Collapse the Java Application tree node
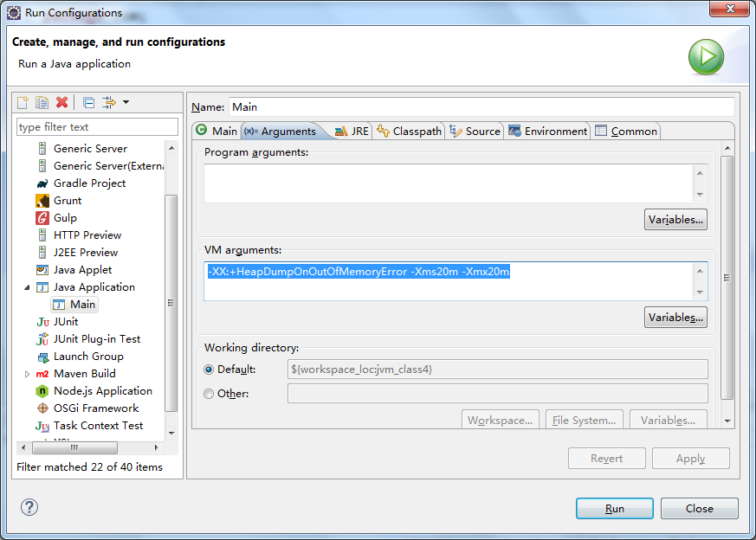The width and height of the screenshot is (756, 540). pos(26,287)
